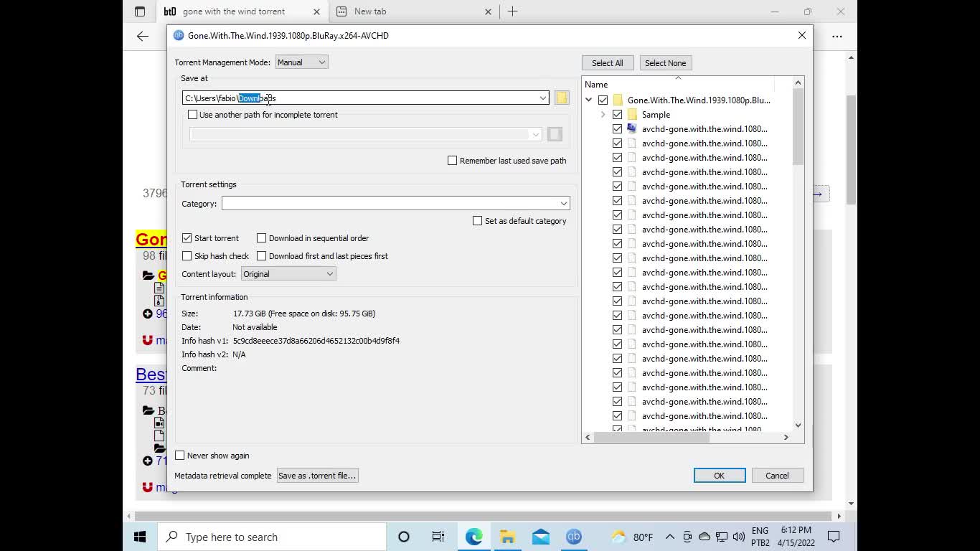Expand the Sample folder
This screenshot has width=980, height=551.
tap(603, 114)
